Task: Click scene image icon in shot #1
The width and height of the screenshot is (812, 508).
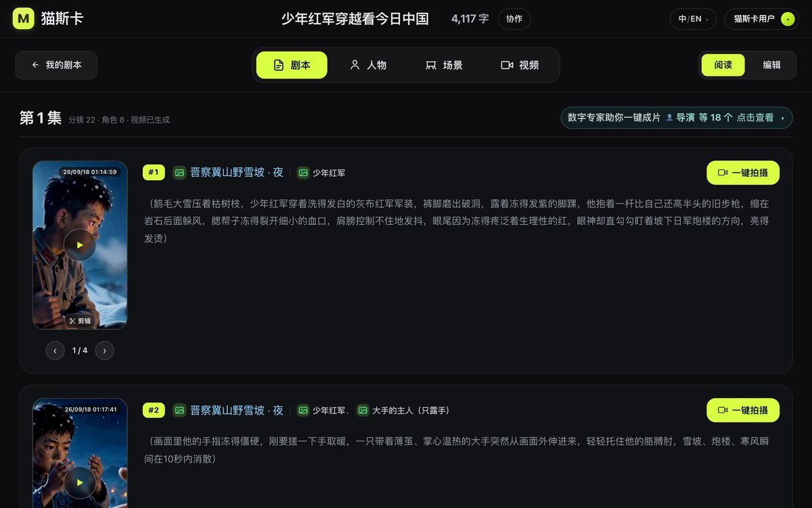Action: 179,173
